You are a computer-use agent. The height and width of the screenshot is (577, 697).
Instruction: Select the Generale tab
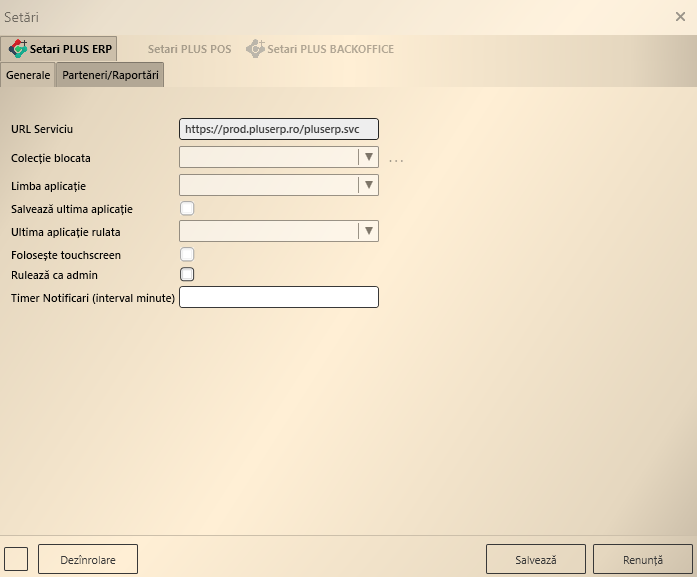(x=28, y=75)
